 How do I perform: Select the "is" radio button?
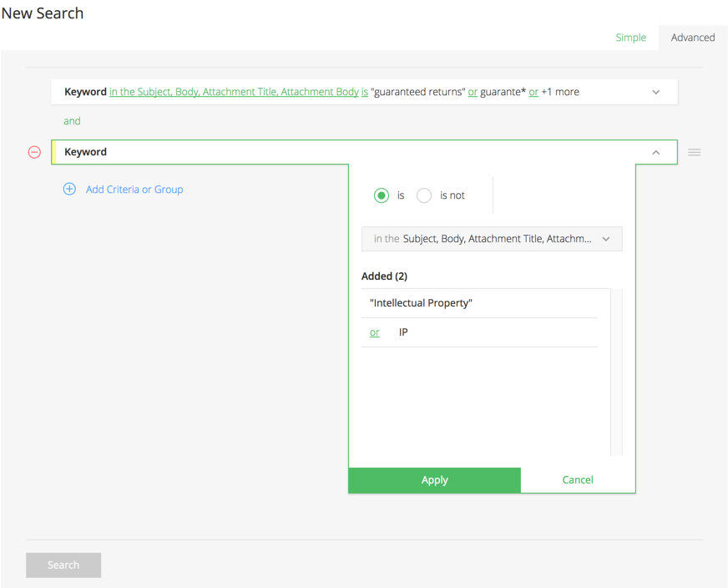[382, 195]
